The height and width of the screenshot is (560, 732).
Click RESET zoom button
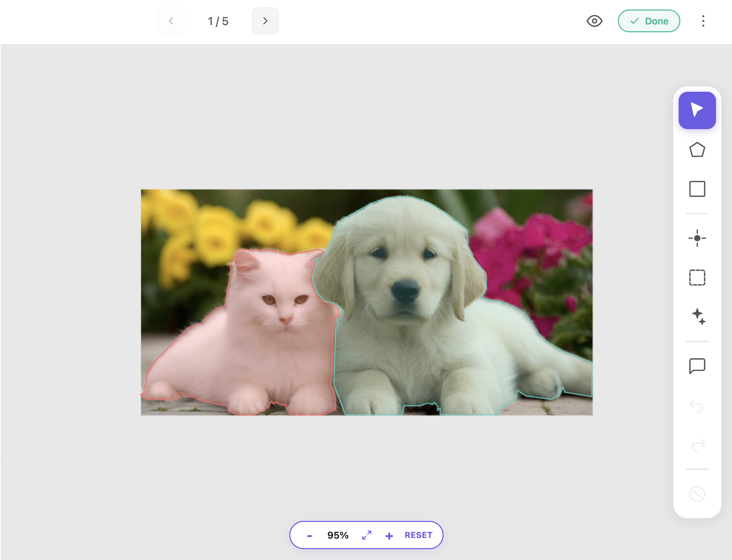coord(418,535)
